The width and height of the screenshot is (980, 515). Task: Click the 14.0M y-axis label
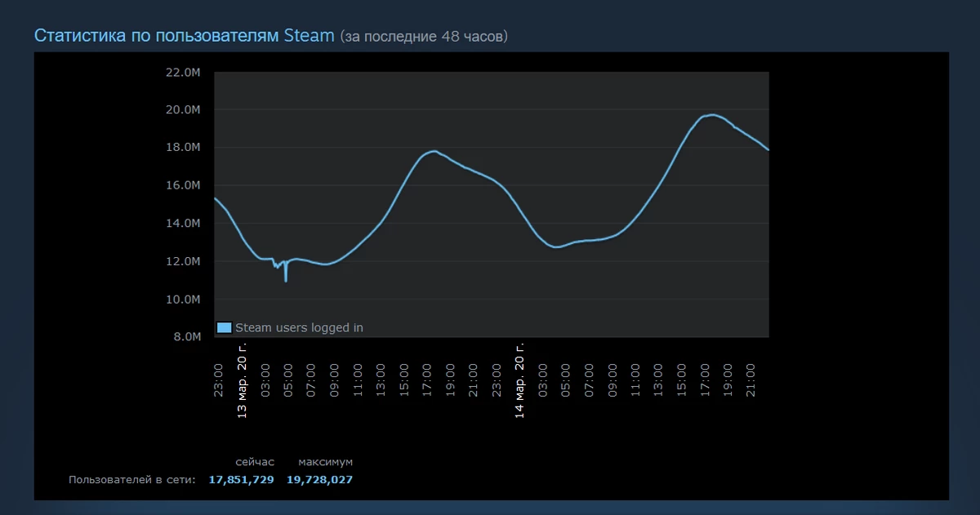tap(182, 224)
